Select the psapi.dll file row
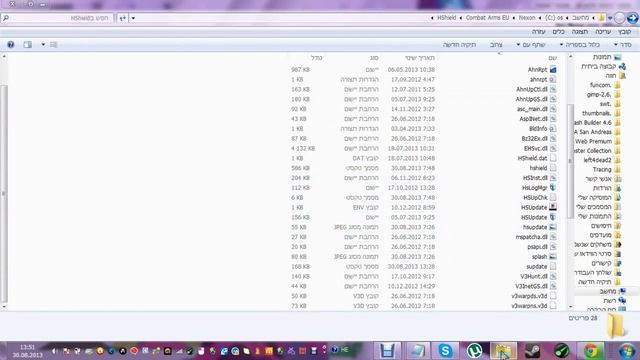This screenshot has height=360, width=640. (x=424, y=247)
